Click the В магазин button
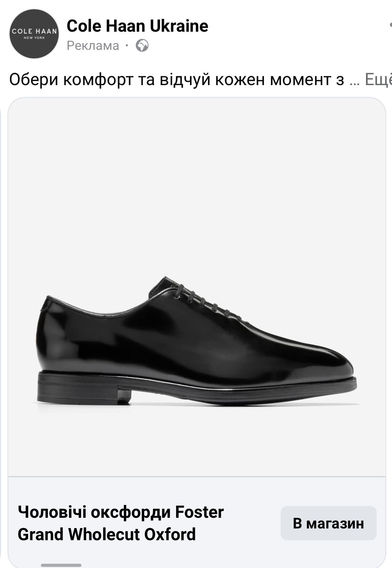Screen dimensions: 392x568 coord(328,523)
